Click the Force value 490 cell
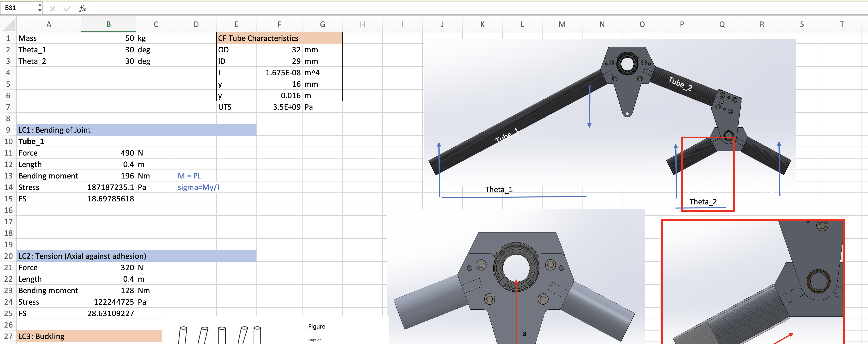The width and height of the screenshot is (868, 344). tap(109, 153)
